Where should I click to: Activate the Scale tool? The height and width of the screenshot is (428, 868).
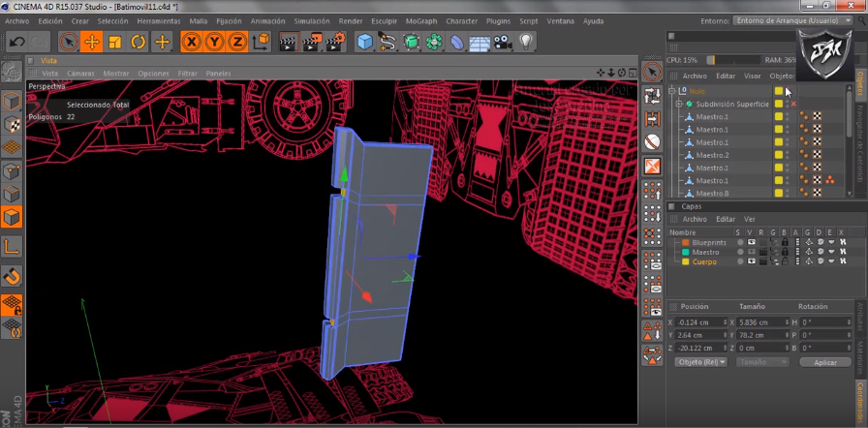pos(114,42)
